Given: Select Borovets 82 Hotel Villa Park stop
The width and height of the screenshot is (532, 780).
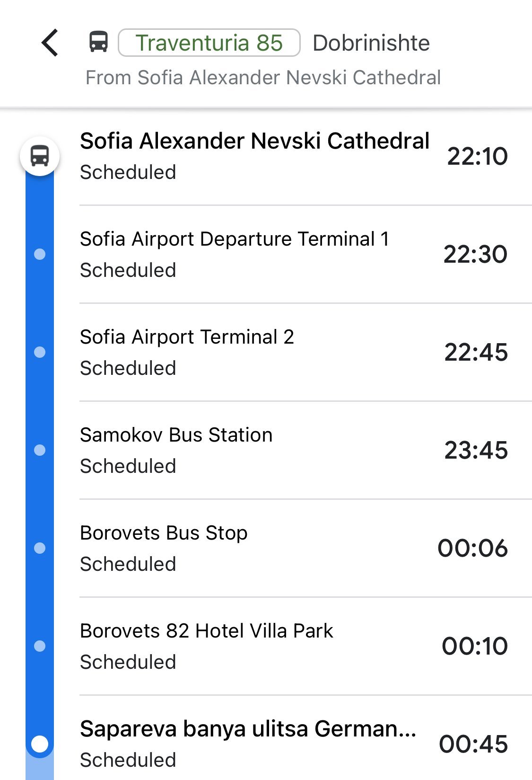Looking at the screenshot, I should pyautogui.click(x=207, y=631).
